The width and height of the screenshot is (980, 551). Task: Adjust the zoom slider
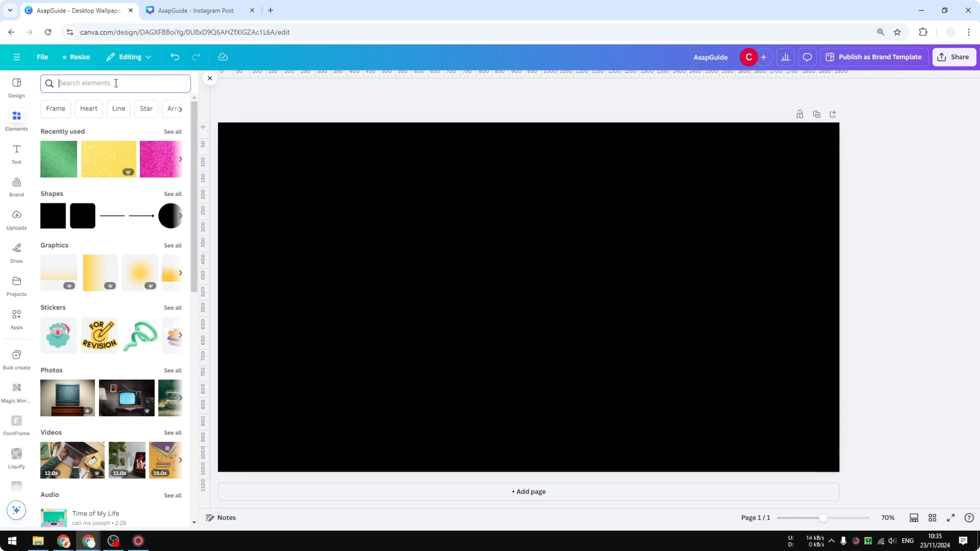pyautogui.click(x=823, y=517)
